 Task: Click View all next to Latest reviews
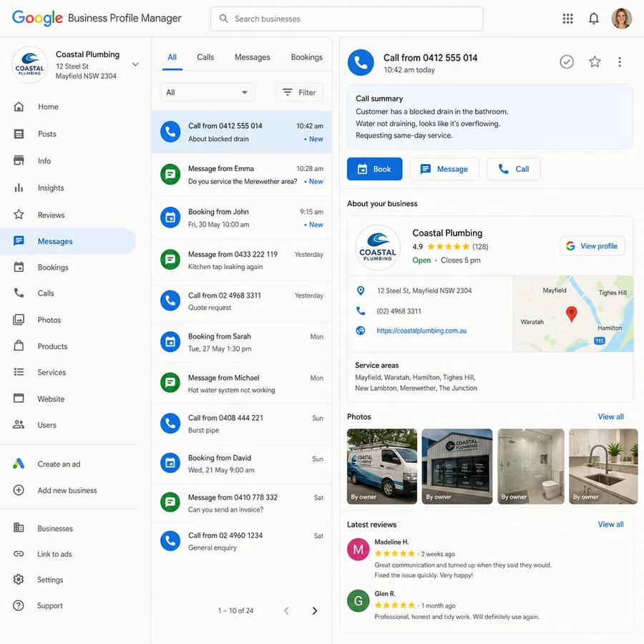(610, 524)
